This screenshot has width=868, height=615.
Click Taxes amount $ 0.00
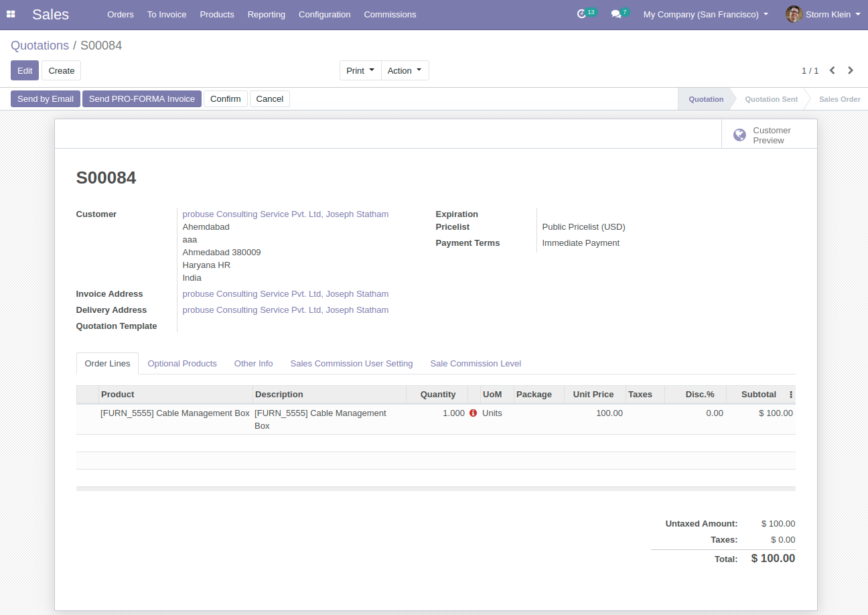(x=783, y=540)
